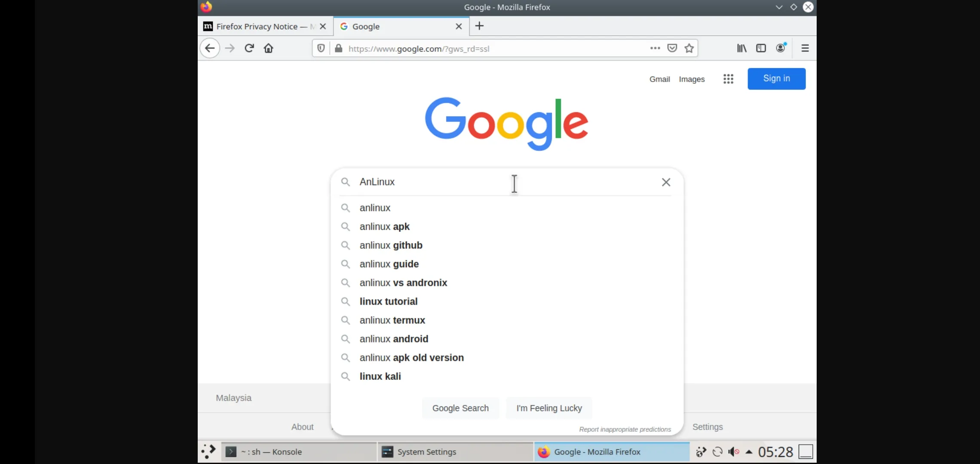This screenshot has width=980, height=464.
Task: Click the Firefox home button icon
Action: (269, 48)
